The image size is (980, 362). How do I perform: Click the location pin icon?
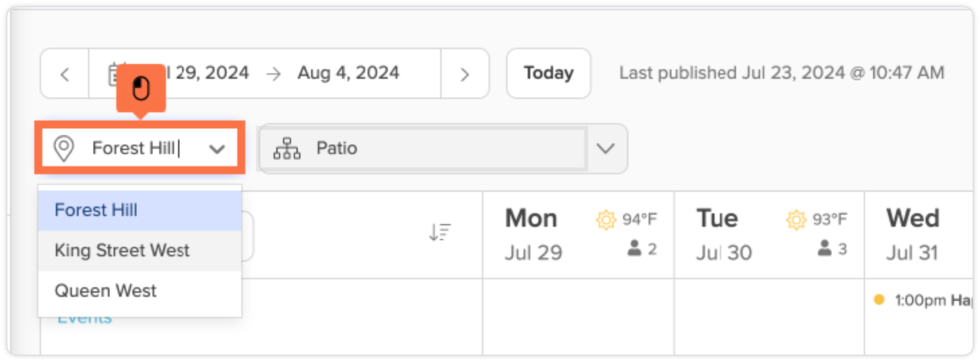63,148
